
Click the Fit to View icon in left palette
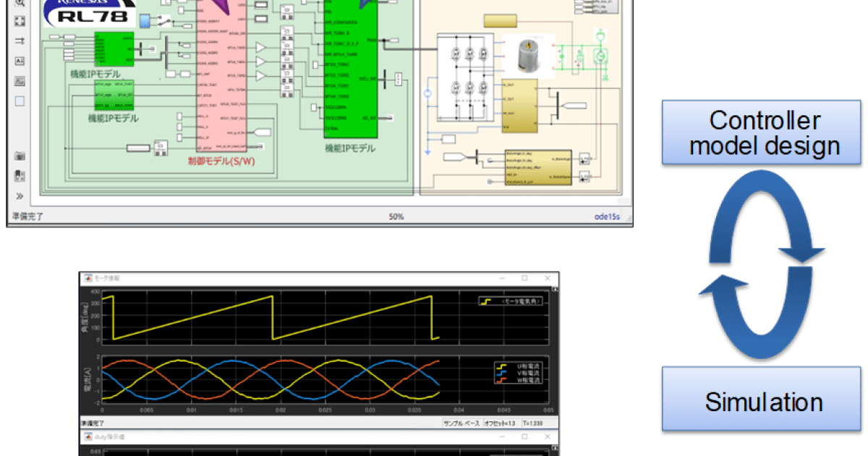click(x=20, y=22)
